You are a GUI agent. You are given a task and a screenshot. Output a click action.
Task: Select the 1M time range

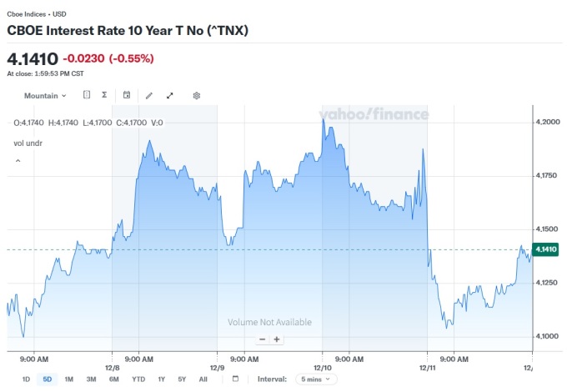click(69, 379)
